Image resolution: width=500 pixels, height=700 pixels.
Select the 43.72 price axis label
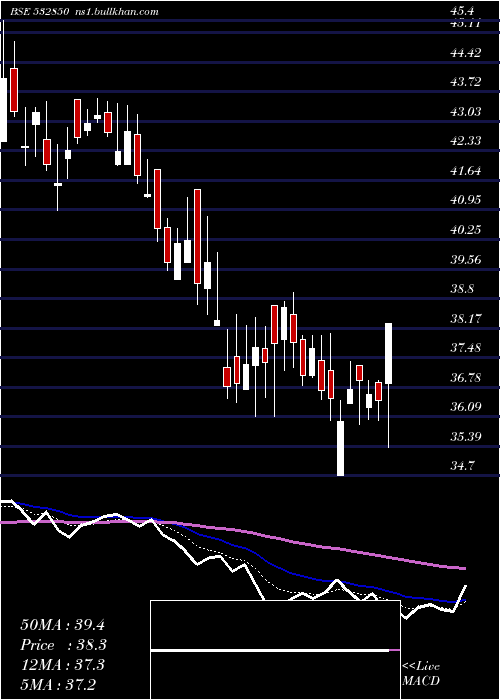[x=466, y=82]
